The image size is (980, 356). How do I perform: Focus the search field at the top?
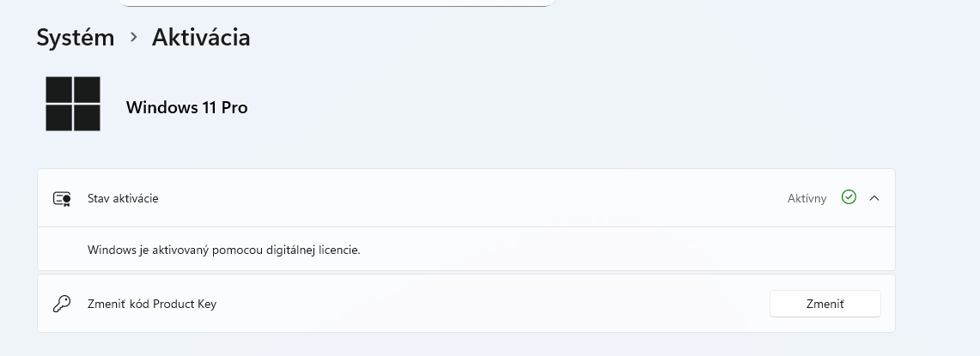335,3
